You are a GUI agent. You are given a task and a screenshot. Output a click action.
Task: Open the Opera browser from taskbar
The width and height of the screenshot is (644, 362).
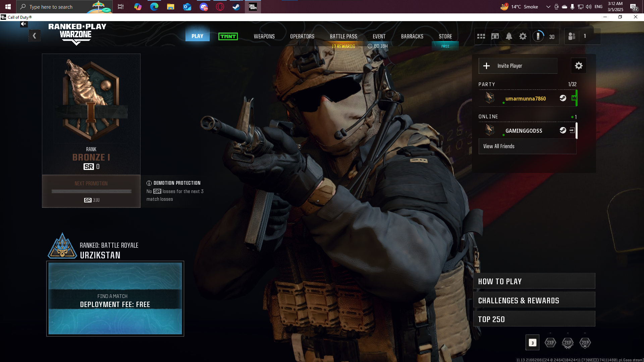click(220, 7)
